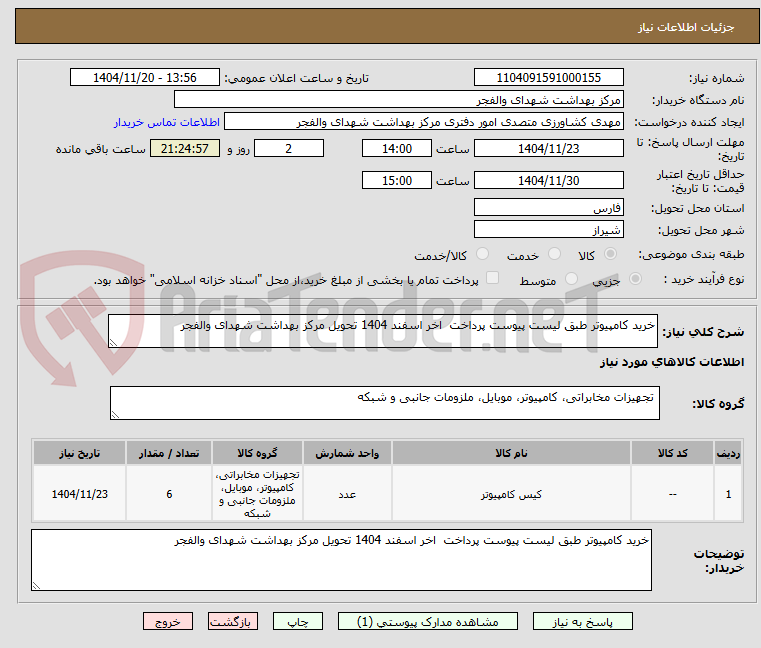This screenshot has height=648, width=761.
Task: Click resize handle of شرح کلی نیاز textarea
Action: click(x=113, y=343)
